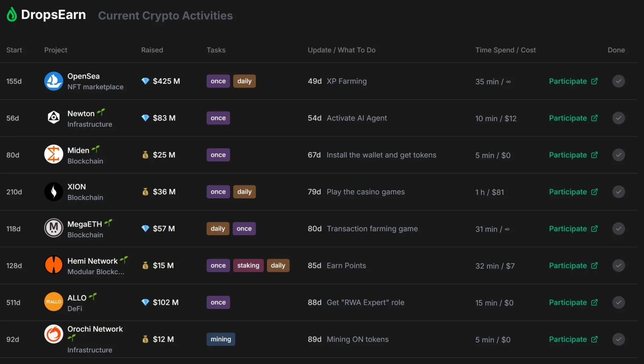Sort by the Tasks column header

click(x=216, y=50)
